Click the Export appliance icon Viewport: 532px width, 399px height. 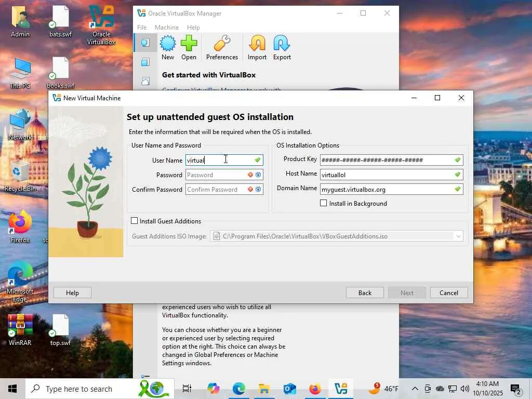[x=282, y=48]
